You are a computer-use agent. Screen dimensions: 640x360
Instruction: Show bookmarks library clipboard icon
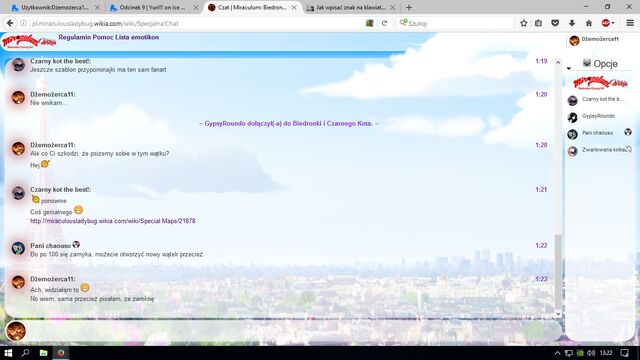pos(538,23)
